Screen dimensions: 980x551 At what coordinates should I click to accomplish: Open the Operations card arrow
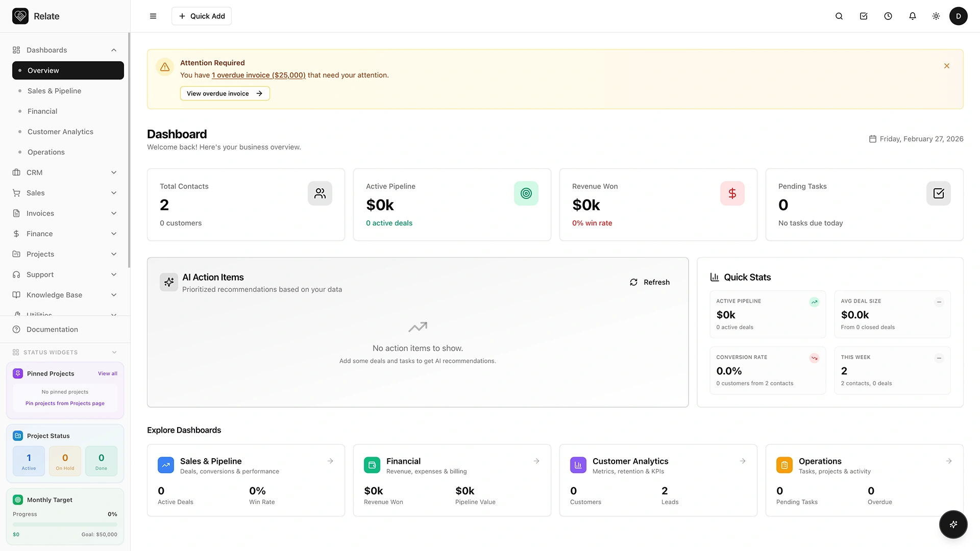coord(949,461)
